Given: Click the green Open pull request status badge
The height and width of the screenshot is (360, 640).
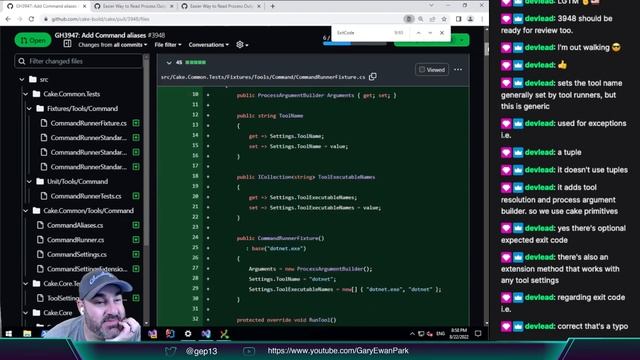Looking at the screenshot, I should coord(33,40).
